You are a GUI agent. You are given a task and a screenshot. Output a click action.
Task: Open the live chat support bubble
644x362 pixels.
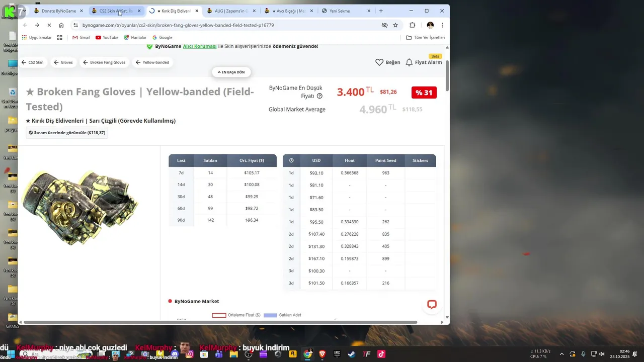[432, 305]
